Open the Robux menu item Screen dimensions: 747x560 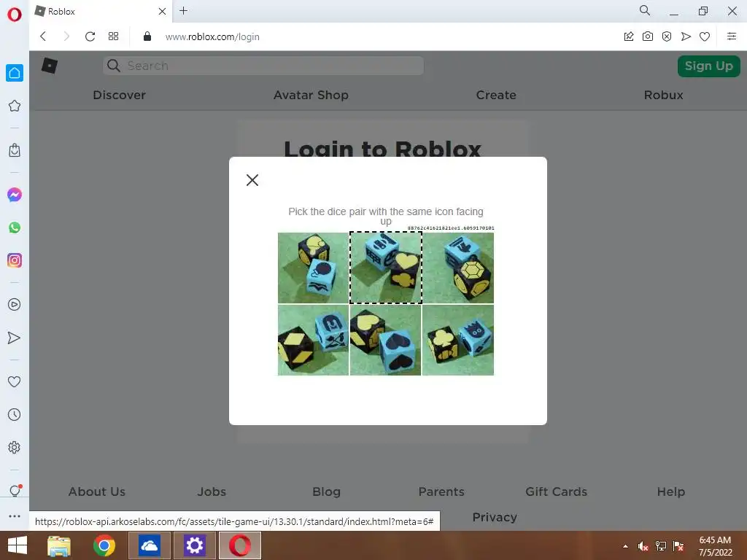[x=663, y=95]
